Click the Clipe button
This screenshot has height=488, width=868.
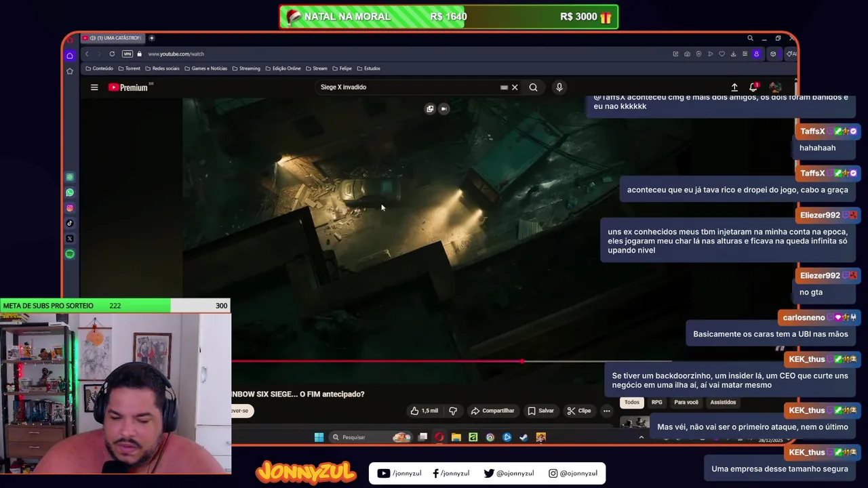tap(579, 411)
